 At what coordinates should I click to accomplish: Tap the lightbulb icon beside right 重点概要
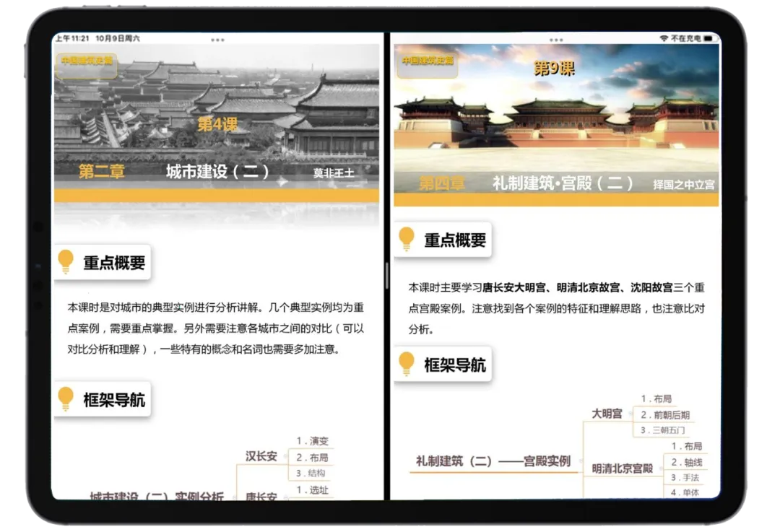point(407,239)
